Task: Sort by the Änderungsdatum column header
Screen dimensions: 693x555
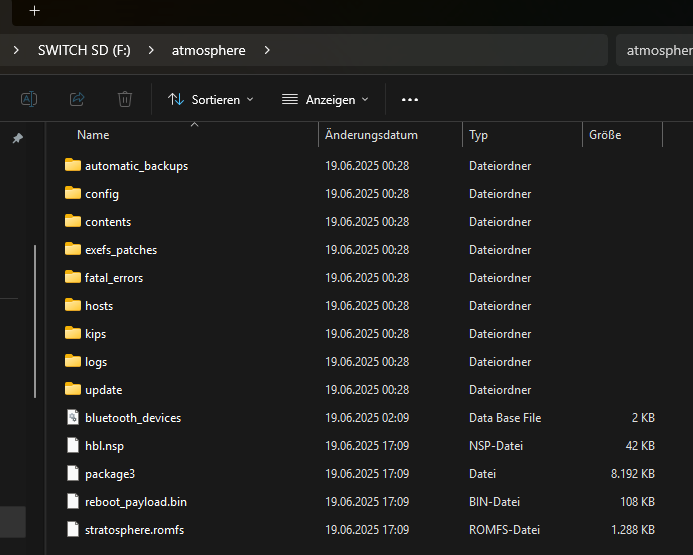Action: pos(371,135)
